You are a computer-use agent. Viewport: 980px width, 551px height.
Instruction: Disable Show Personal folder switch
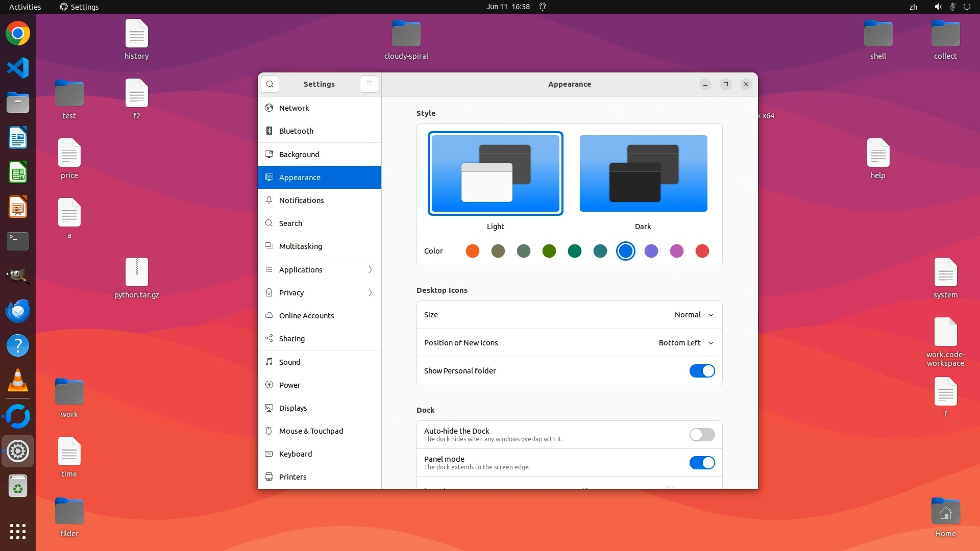point(702,371)
